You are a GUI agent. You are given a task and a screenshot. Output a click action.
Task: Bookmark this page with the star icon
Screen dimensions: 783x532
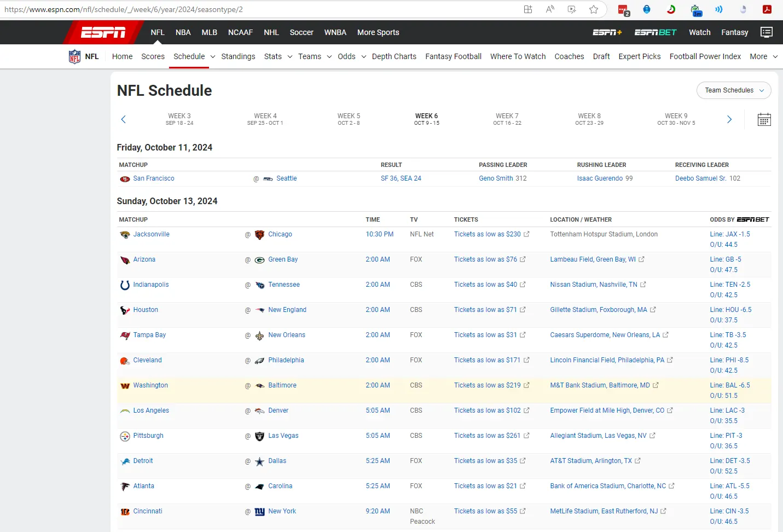point(594,9)
